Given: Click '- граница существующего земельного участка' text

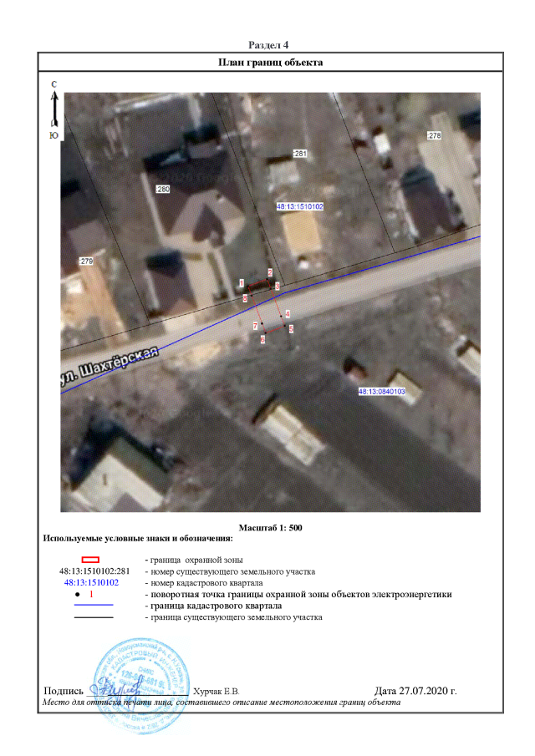Looking at the screenshot, I should coord(234,617).
